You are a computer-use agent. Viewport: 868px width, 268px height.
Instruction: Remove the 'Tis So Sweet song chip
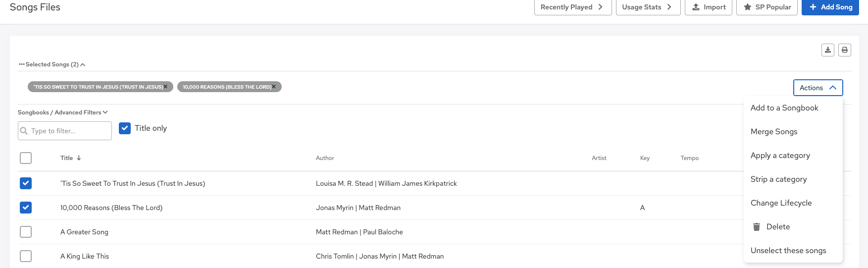tap(165, 87)
